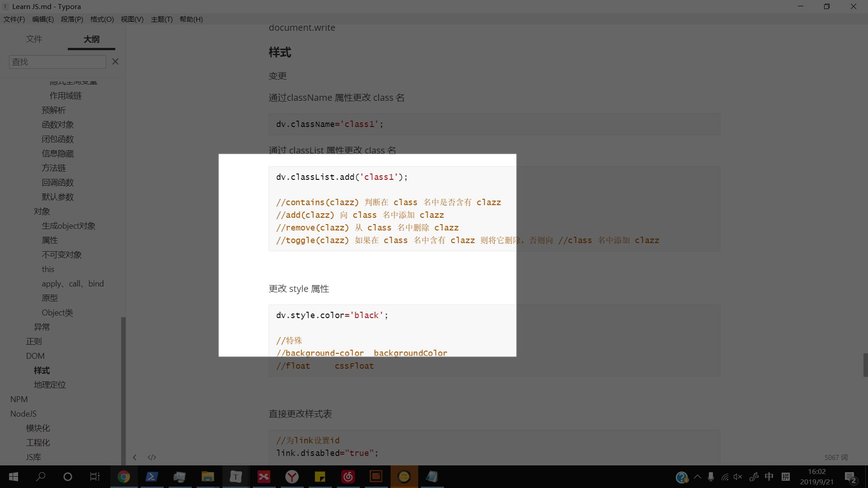Open File Explorer from the taskbar
Viewport: 868px width, 488px height.
pos(208,477)
